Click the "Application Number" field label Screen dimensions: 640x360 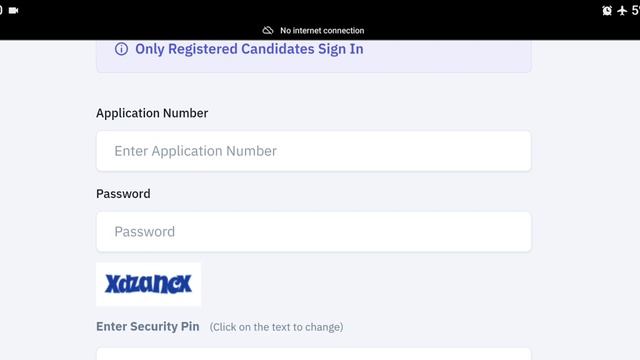click(x=152, y=113)
